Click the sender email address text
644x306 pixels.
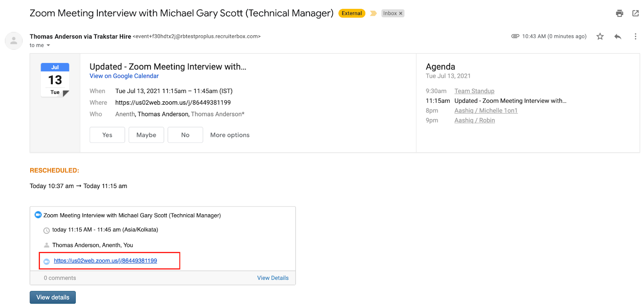pos(197,37)
